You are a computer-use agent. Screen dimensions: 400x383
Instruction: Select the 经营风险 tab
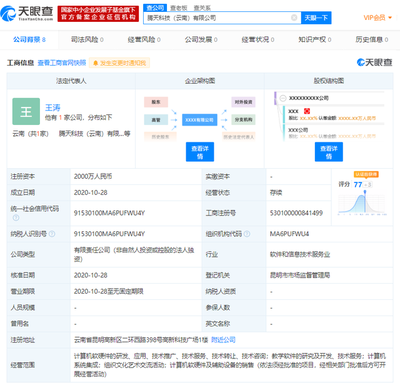click(144, 40)
